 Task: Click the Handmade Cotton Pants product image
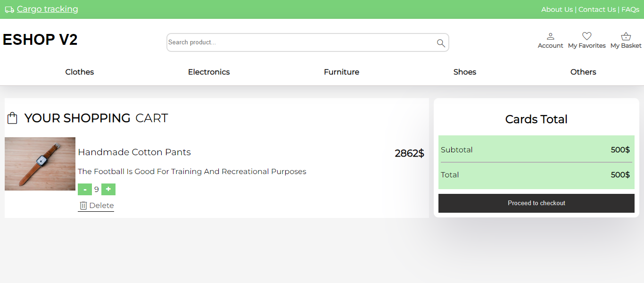(40, 164)
